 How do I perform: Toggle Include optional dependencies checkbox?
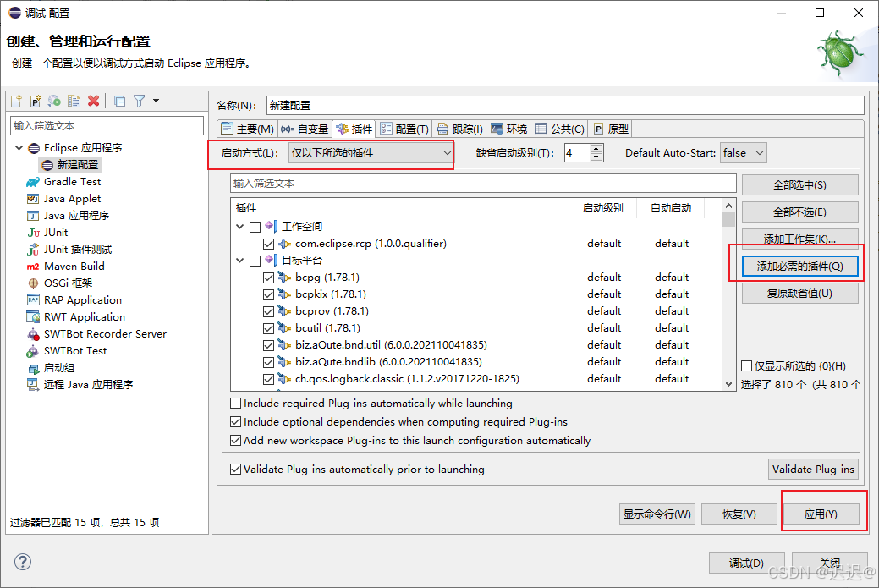[x=236, y=421]
